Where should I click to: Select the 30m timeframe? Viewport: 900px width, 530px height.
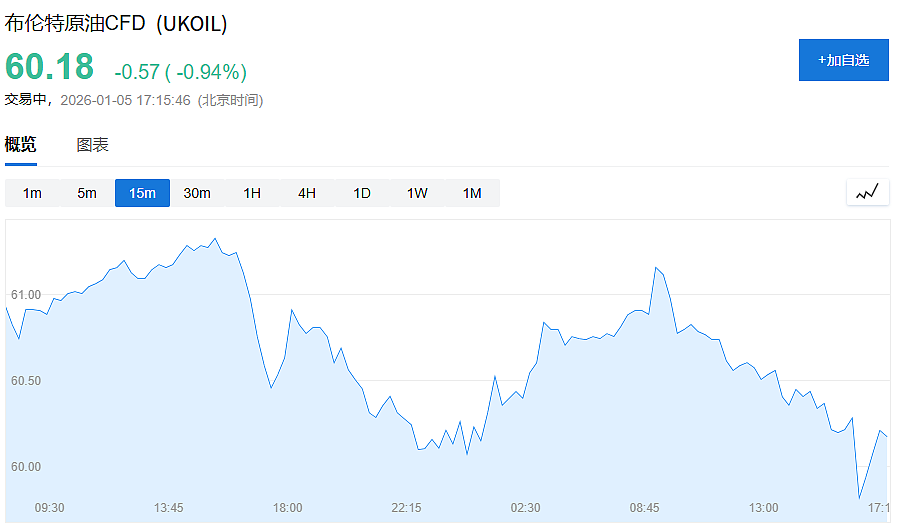(197, 193)
